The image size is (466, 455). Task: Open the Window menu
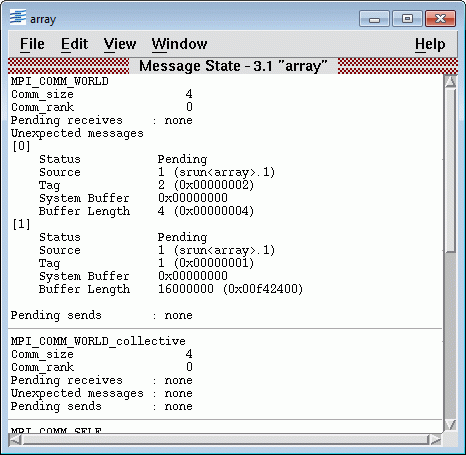(x=179, y=44)
